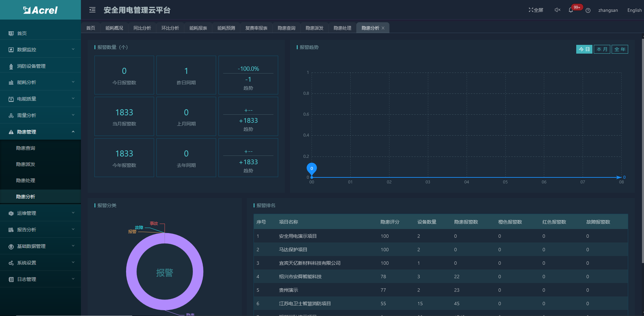Switch alarm trend to 今日
This screenshot has width=644, height=316.
coord(584,49)
